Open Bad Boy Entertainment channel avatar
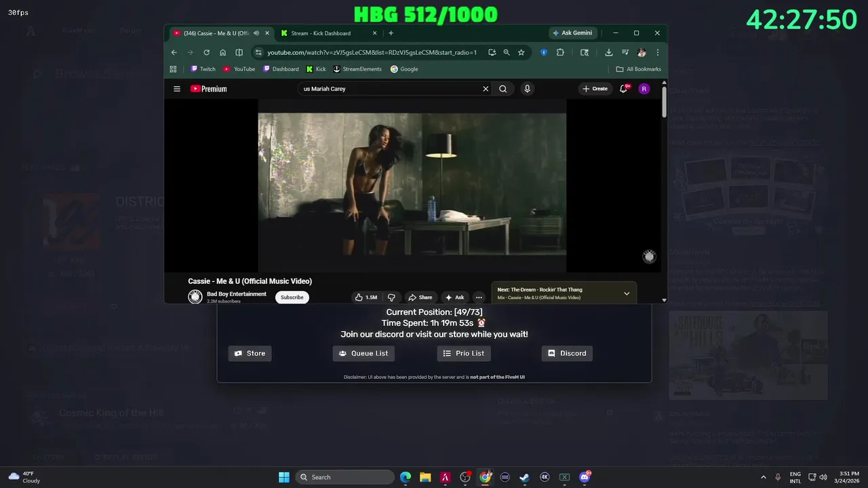The height and width of the screenshot is (488, 868). (x=195, y=297)
